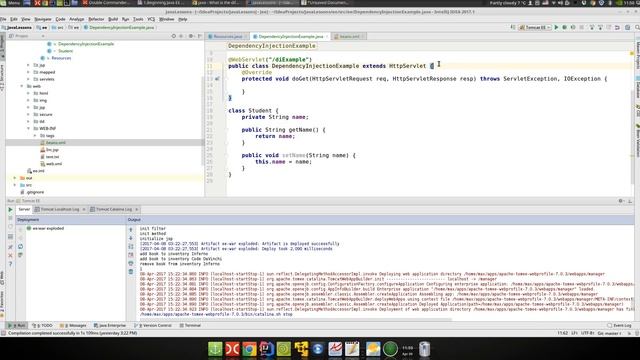Click the scroll-from-source target icon in Project panel

pos(173,36)
